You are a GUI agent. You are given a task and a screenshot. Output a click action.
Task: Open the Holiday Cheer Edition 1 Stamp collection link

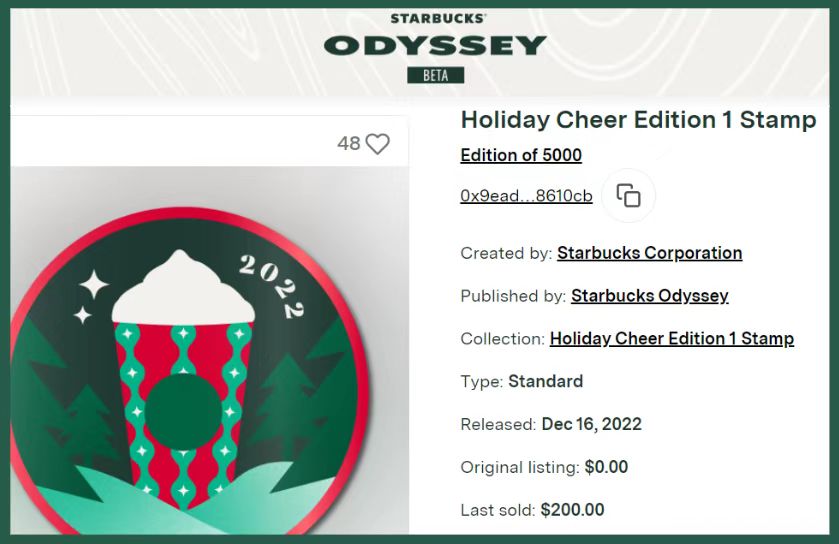(671, 339)
